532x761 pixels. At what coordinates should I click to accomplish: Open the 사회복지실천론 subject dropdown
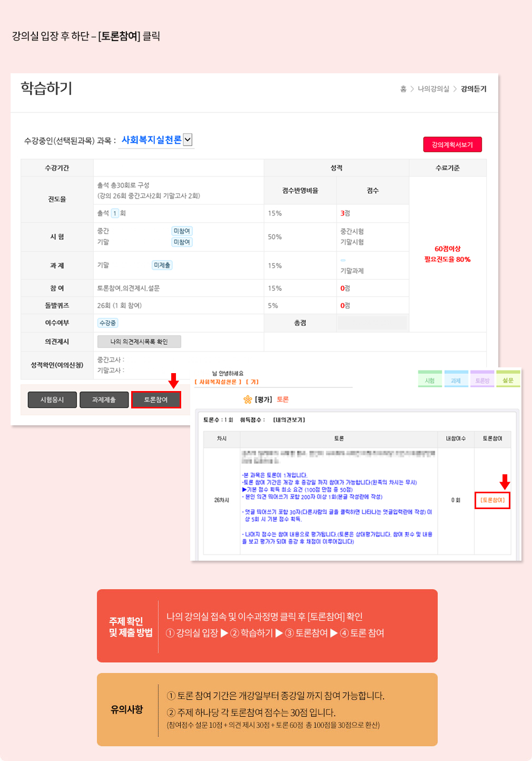[189, 140]
